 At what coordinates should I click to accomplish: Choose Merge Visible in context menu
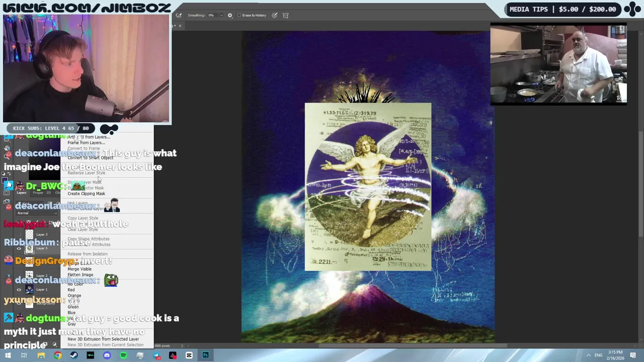pos(79,269)
